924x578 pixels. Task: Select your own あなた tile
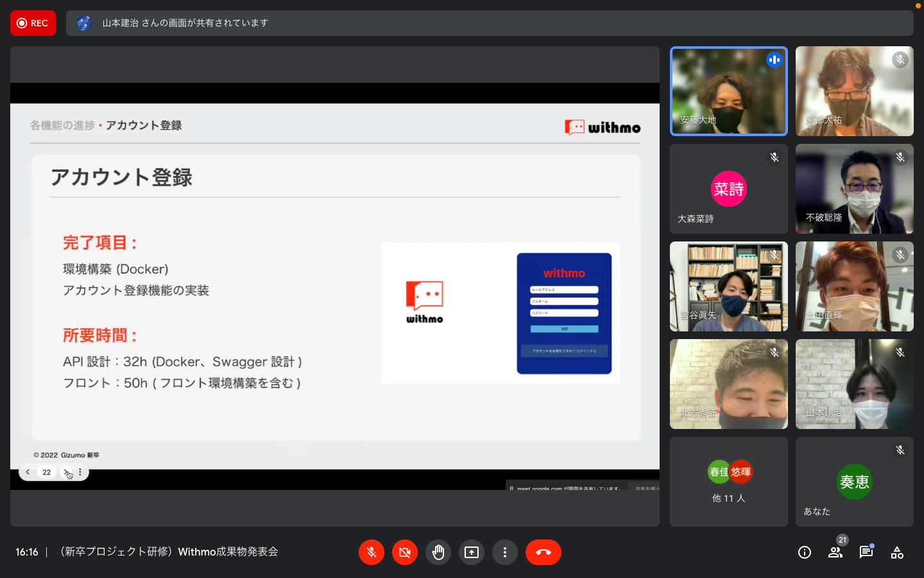855,482
